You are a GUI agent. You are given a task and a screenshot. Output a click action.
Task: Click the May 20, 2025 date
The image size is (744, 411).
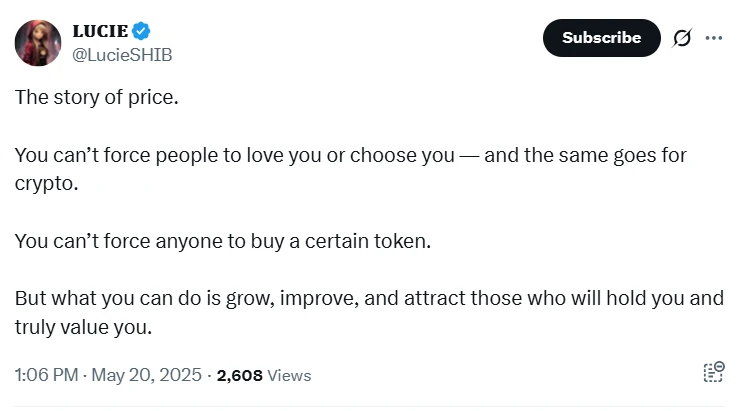coord(146,375)
